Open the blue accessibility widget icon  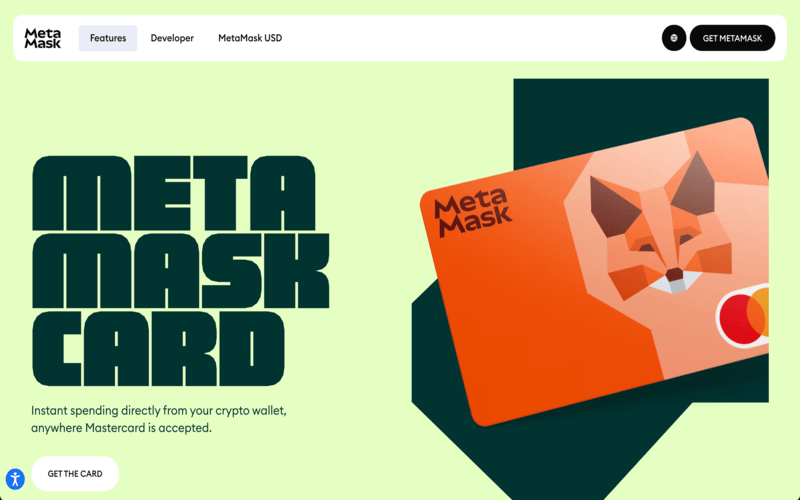(15, 479)
